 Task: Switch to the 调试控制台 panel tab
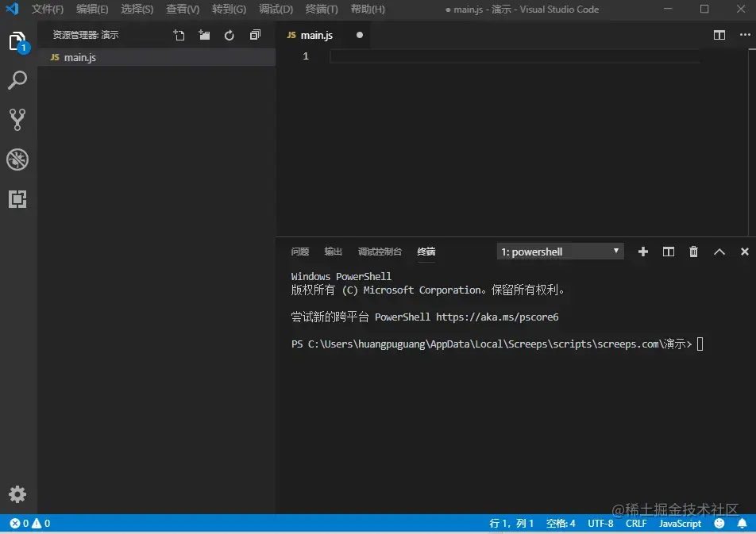point(380,252)
